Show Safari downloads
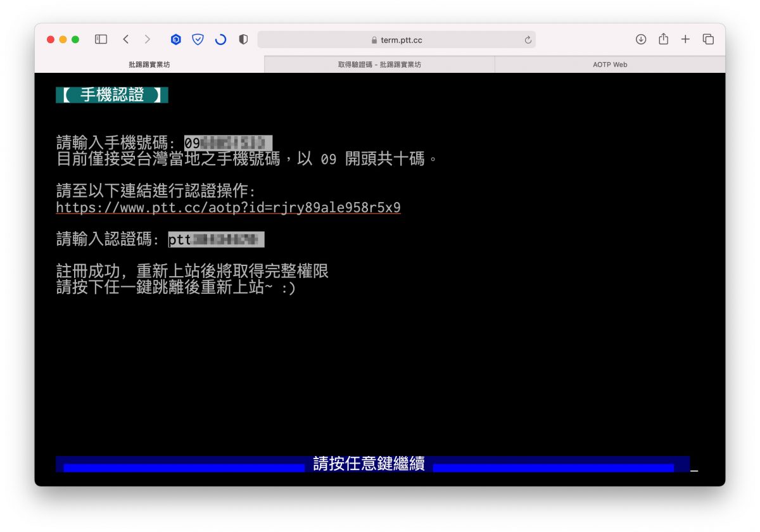The width and height of the screenshot is (760, 532). (x=641, y=39)
